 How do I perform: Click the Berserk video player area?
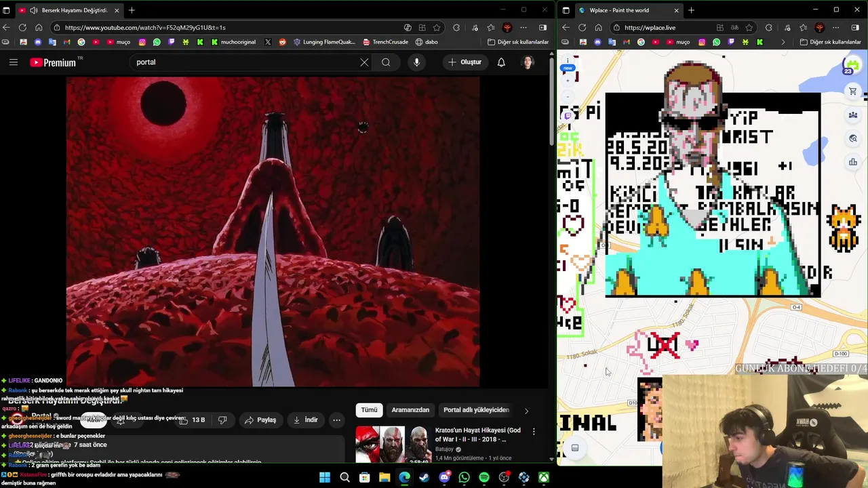point(273,231)
